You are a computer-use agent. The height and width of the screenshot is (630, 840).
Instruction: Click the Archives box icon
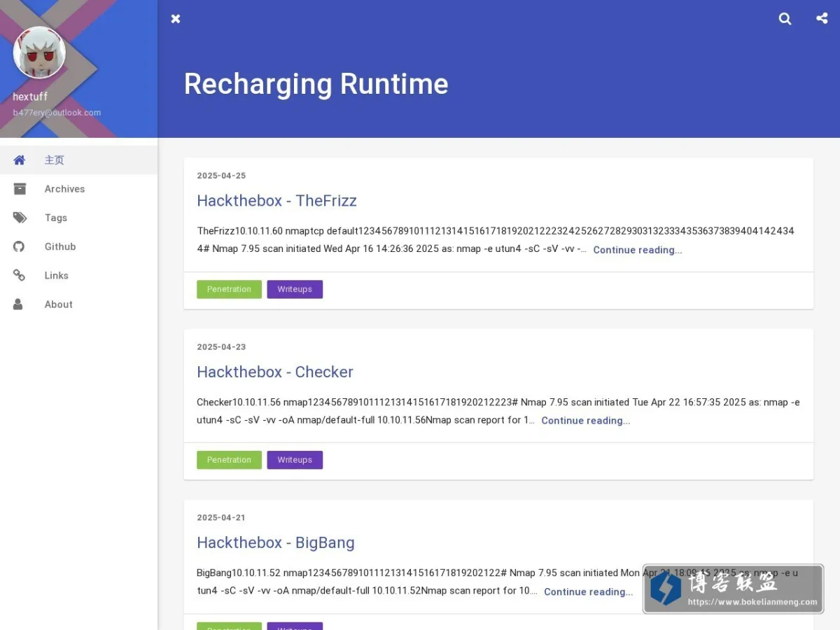tap(20, 189)
